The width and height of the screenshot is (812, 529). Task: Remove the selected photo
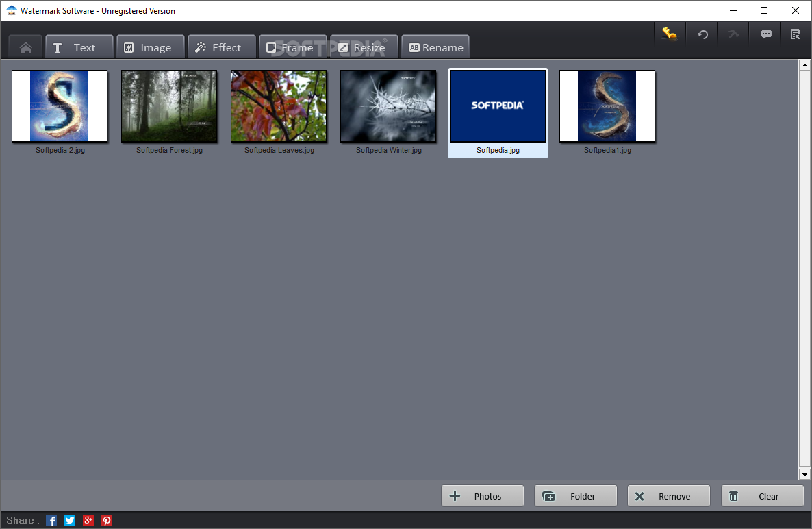tap(668, 496)
